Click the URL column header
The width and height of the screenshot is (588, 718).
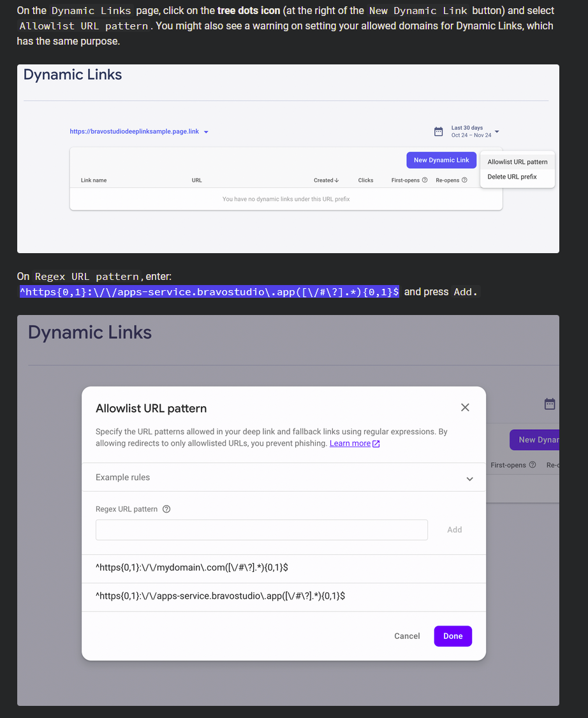tap(197, 180)
